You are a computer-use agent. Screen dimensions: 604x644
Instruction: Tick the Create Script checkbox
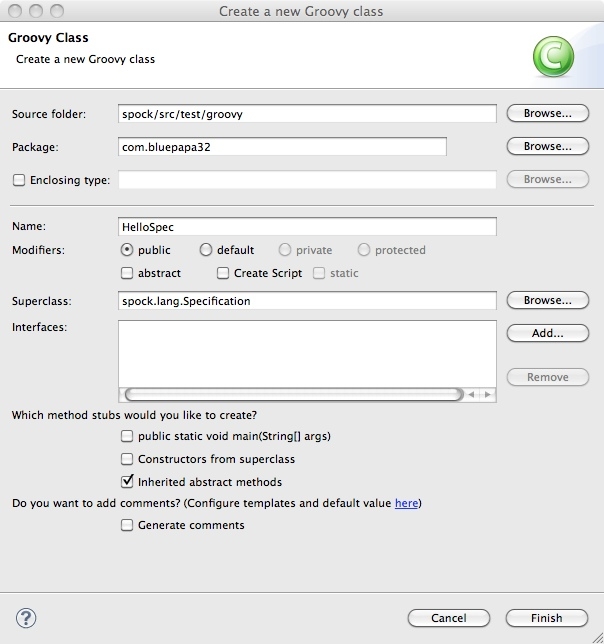pyautogui.click(x=223, y=273)
